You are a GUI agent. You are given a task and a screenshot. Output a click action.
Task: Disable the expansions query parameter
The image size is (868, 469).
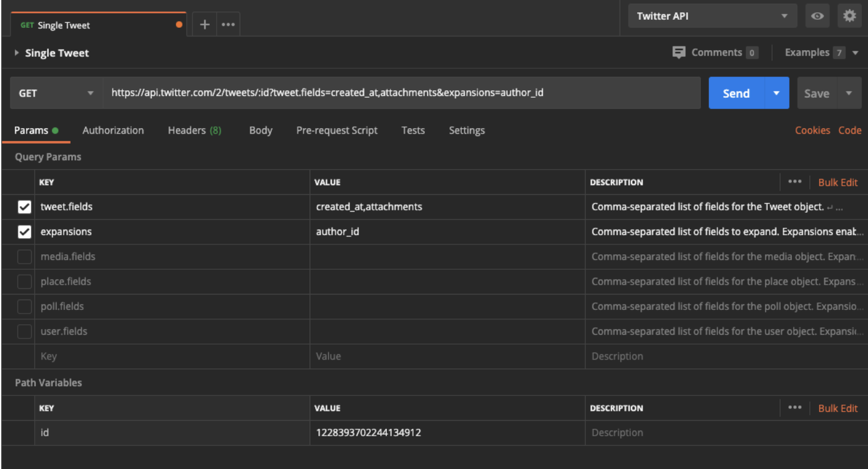24,231
